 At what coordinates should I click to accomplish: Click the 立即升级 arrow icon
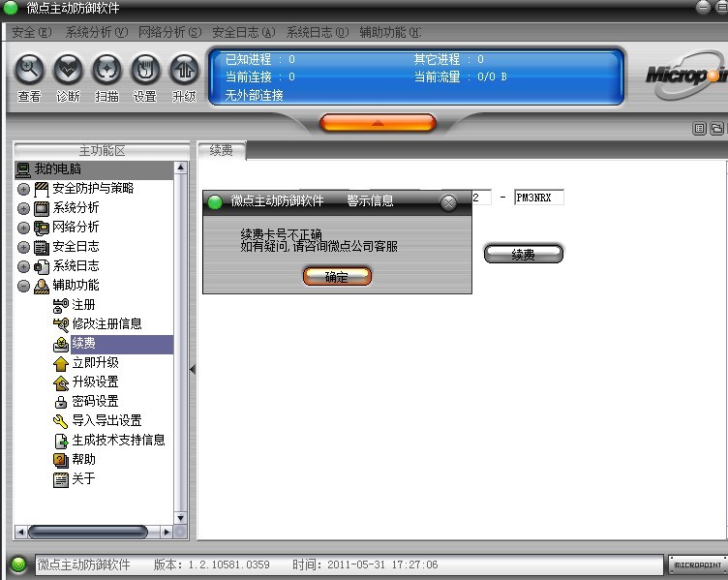coord(61,364)
